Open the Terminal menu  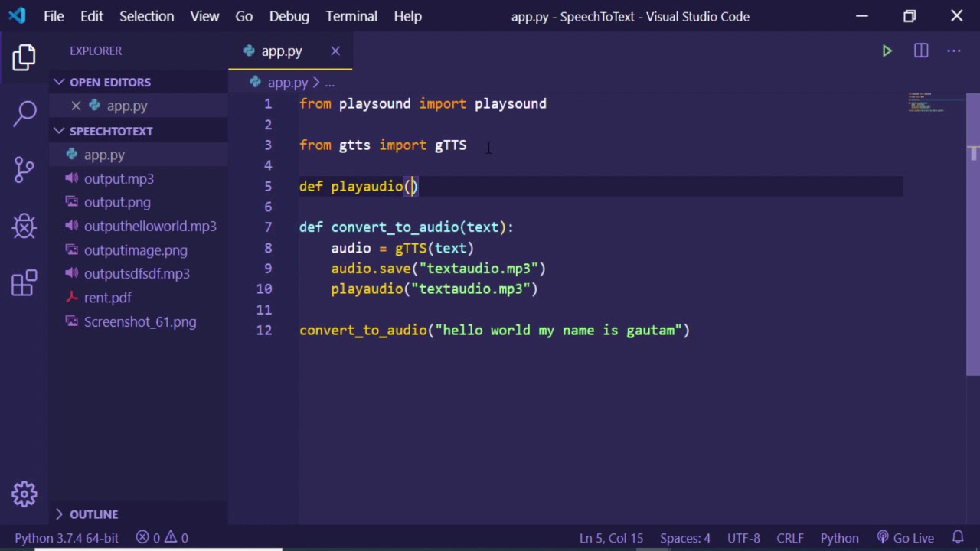tap(351, 16)
